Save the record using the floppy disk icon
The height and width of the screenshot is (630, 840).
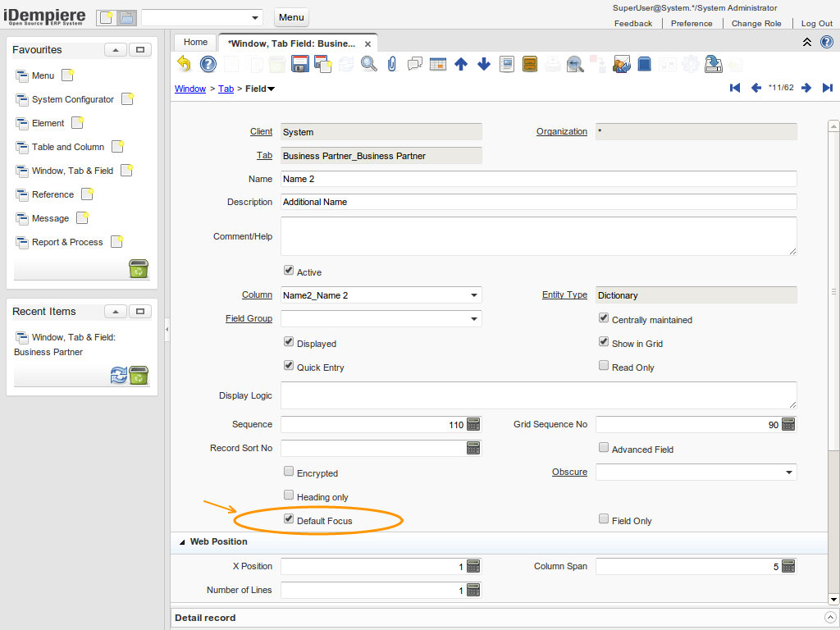point(300,64)
